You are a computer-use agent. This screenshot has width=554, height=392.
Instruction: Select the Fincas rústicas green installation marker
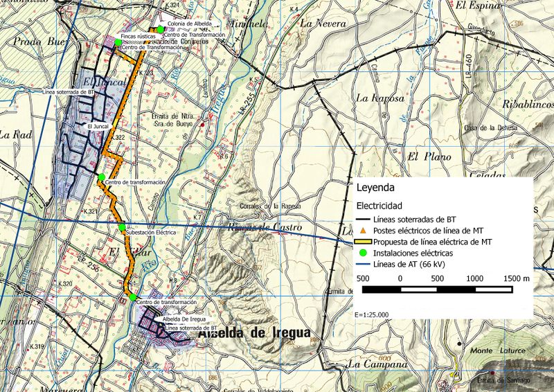pyautogui.click(x=118, y=43)
